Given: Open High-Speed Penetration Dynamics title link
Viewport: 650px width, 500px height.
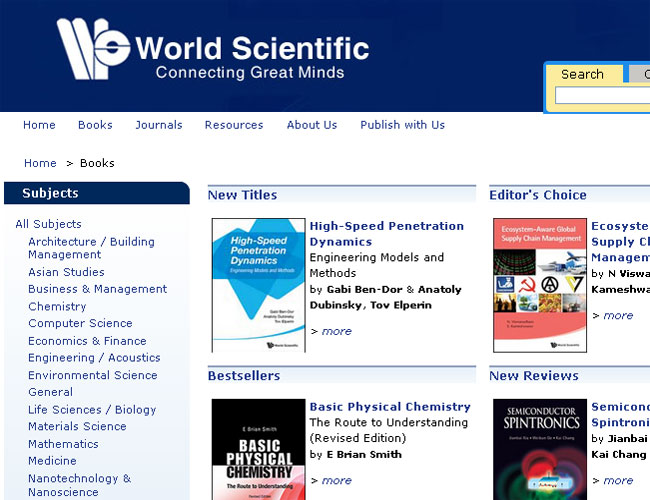Looking at the screenshot, I should [x=387, y=234].
